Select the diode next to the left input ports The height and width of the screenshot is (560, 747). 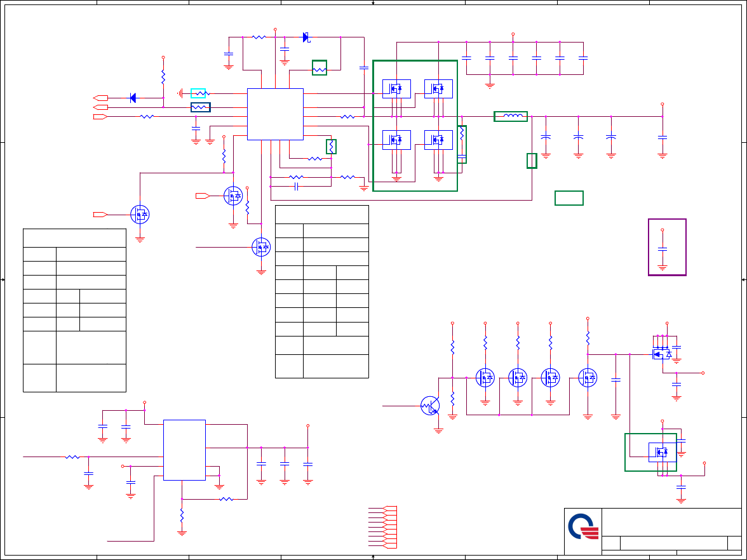pyautogui.click(x=133, y=98)
